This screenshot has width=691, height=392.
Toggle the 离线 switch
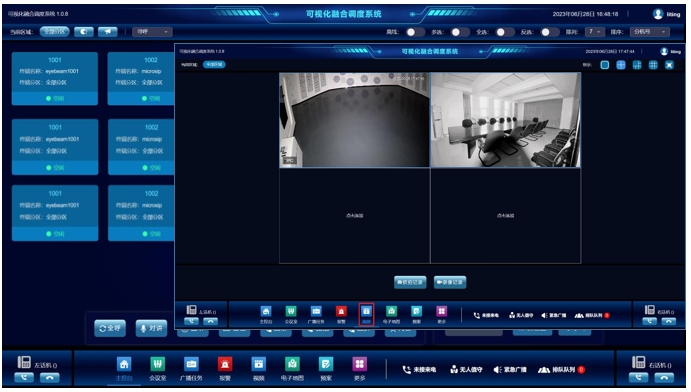(414, 32)
